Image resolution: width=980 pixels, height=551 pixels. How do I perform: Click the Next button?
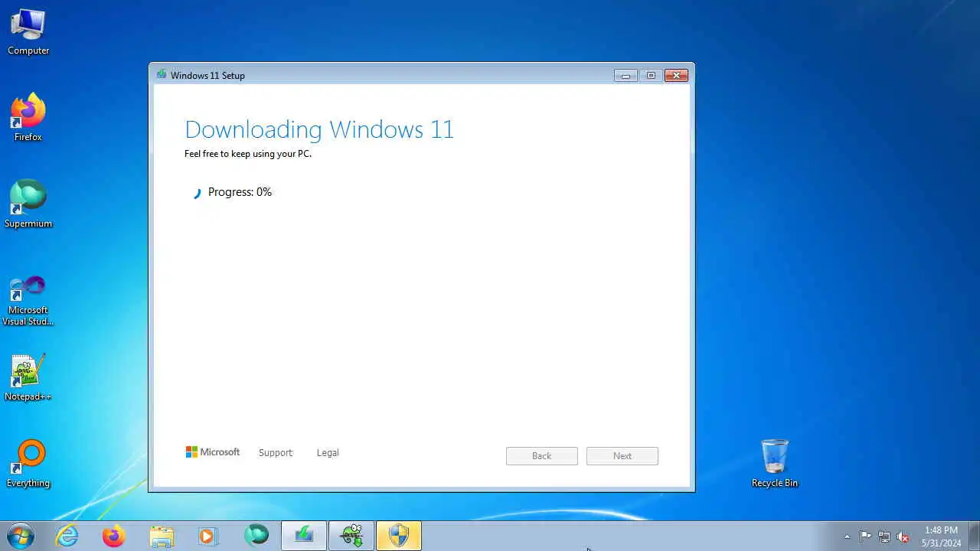[622, 456]
